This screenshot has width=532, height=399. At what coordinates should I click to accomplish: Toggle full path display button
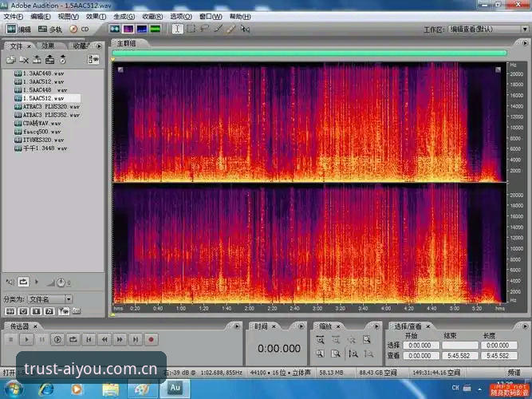77,311
